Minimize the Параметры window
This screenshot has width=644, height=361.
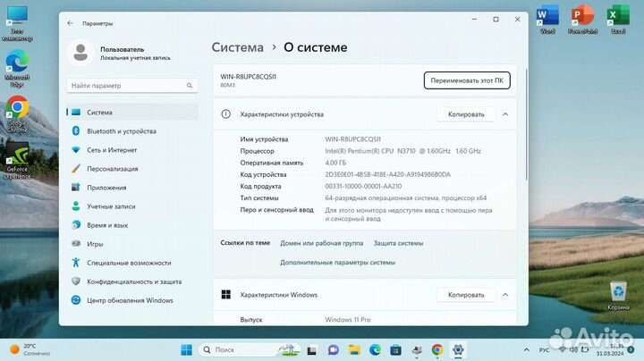point(474,20)
